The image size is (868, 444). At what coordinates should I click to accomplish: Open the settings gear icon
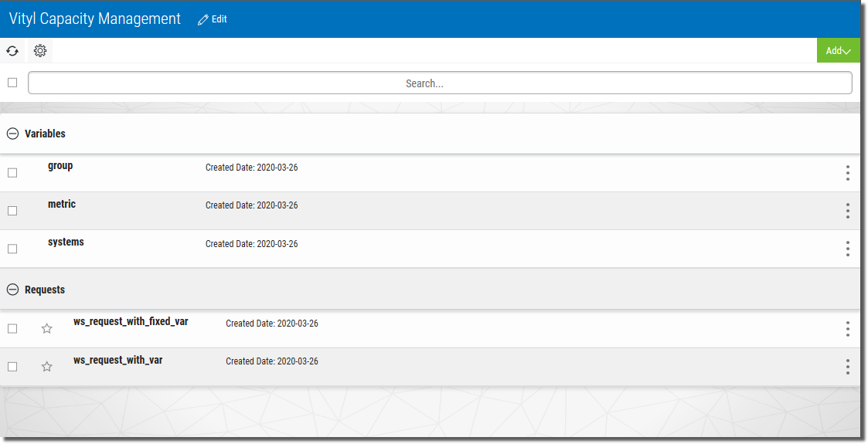[x=40, y=51]
